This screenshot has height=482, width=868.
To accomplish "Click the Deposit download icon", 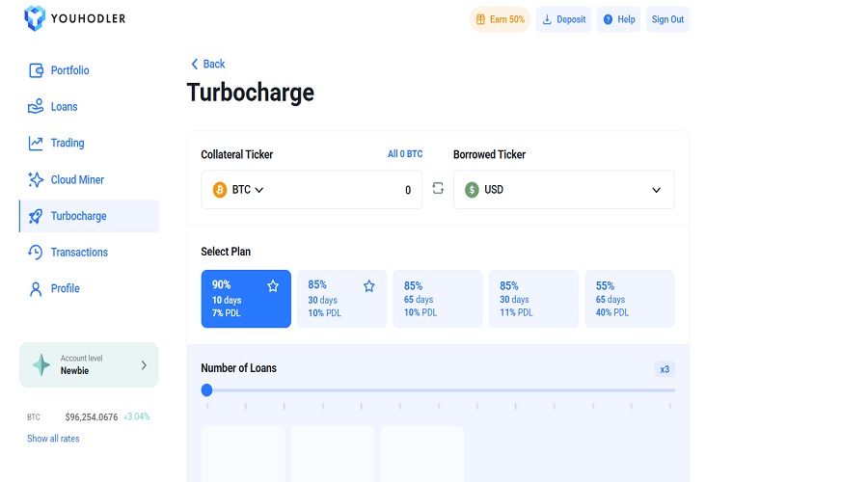I will (547, 19).
